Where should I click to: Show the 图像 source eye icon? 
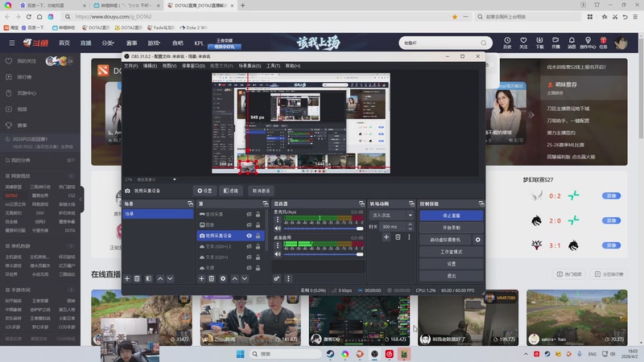pos(249,225)
